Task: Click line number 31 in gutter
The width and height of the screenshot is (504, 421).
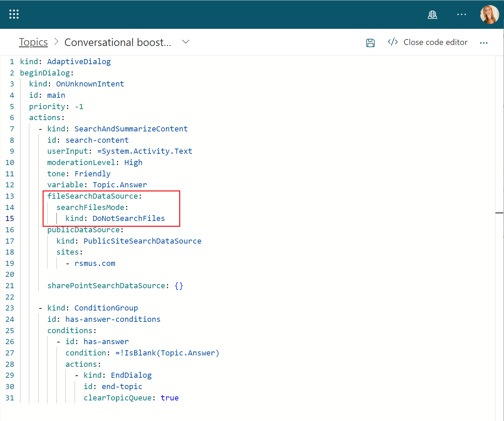Action: 10,398
